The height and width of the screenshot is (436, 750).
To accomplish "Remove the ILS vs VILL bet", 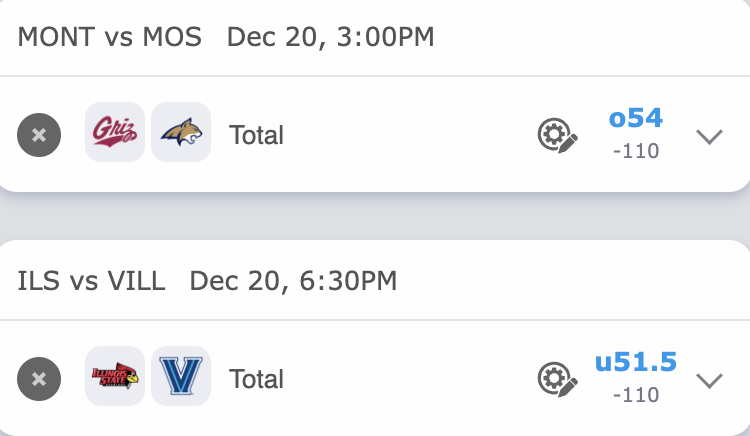I will (x=39, y=379).
